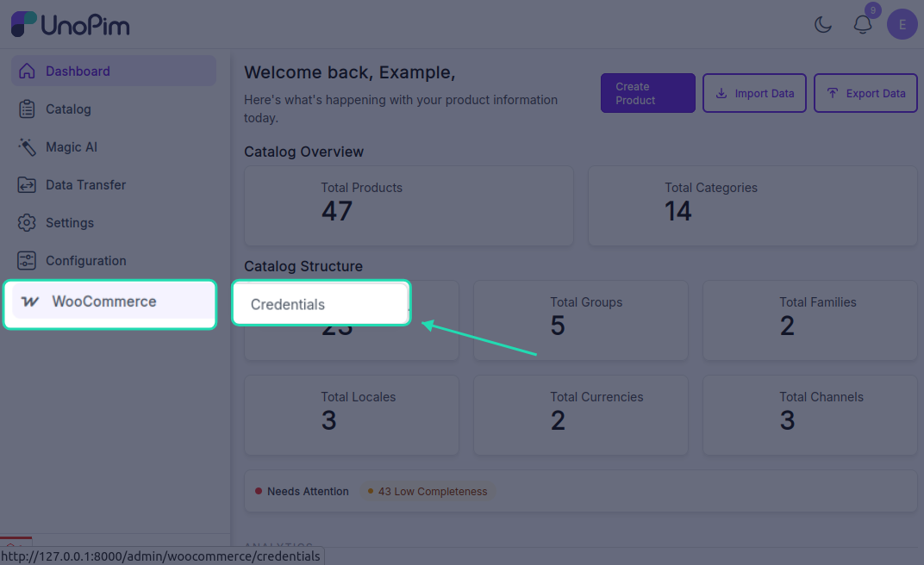
Task: Open Data Transfer menu item
Action: pyautogui.click(x=114, y=185)
